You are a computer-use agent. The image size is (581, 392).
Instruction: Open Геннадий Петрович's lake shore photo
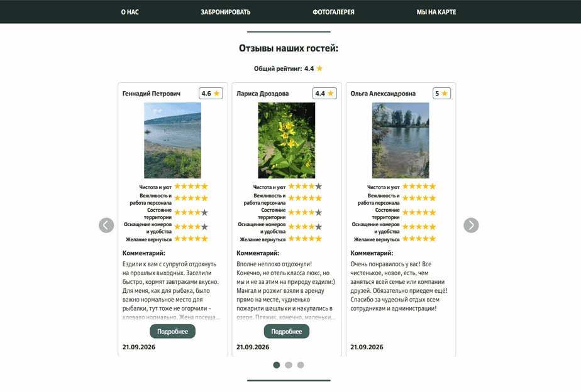[173, 140]
